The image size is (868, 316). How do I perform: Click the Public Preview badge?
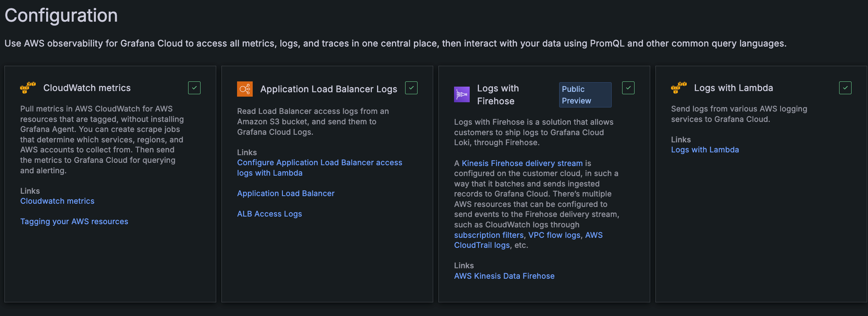pos(585,95)
